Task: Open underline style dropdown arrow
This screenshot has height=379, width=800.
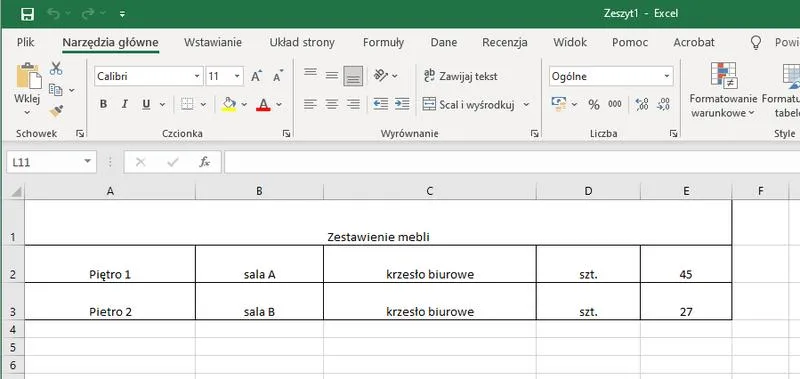Action: [x=162, y=105]
